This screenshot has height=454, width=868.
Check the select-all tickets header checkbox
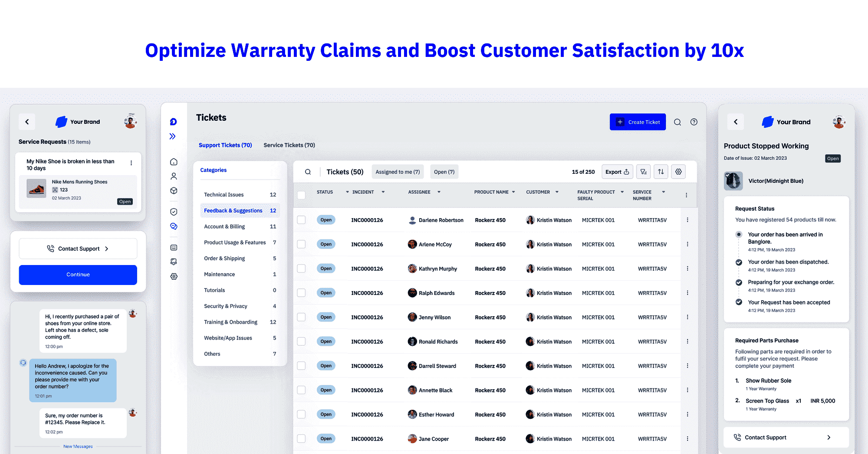[x=301, y=195]
